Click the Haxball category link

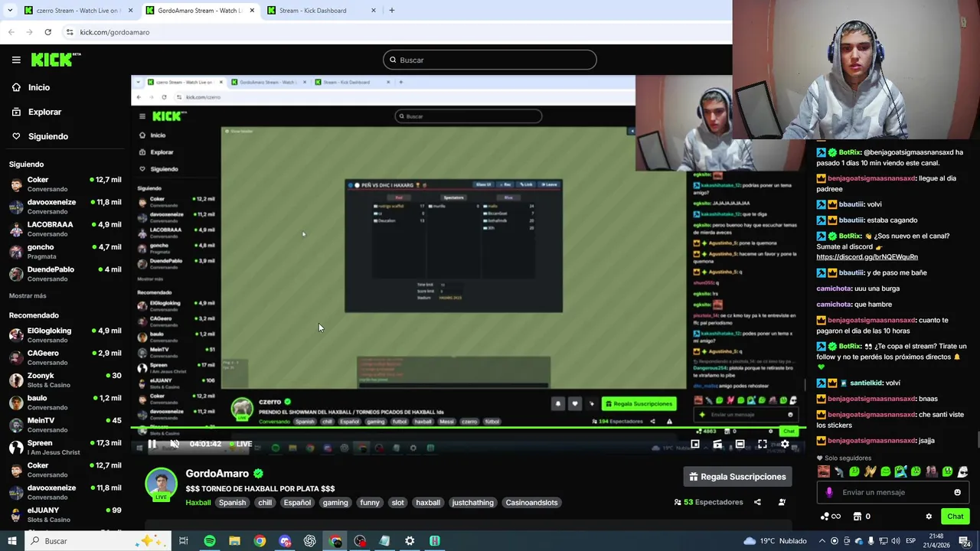[x=198, y=503]
